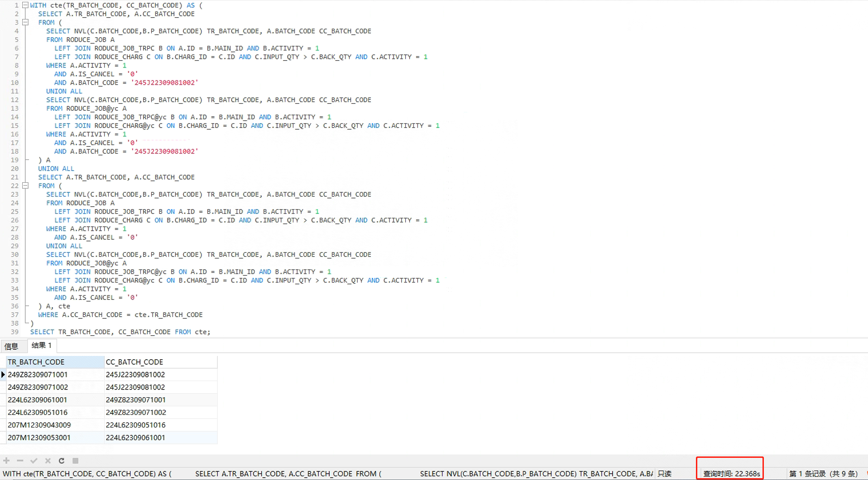The width and height of the screenshot is (868, 480).
Task: Select cell 207M12309053001
Action: (55, 438)
